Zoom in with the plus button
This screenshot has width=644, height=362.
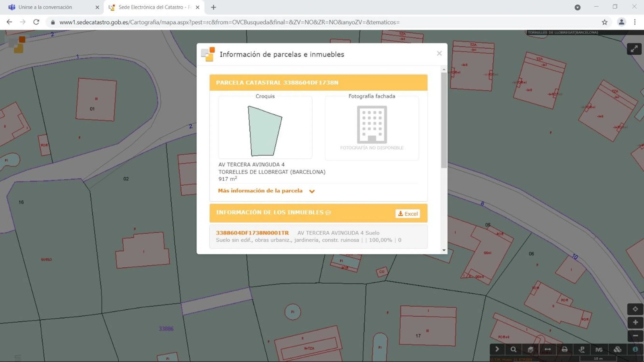(635, 322)
